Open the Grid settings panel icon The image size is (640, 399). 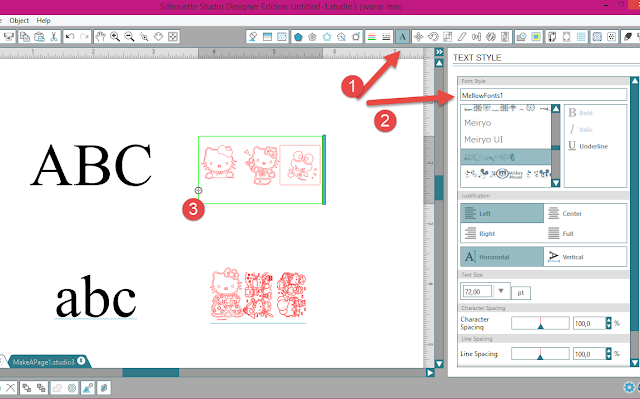(x=581, y=37)
